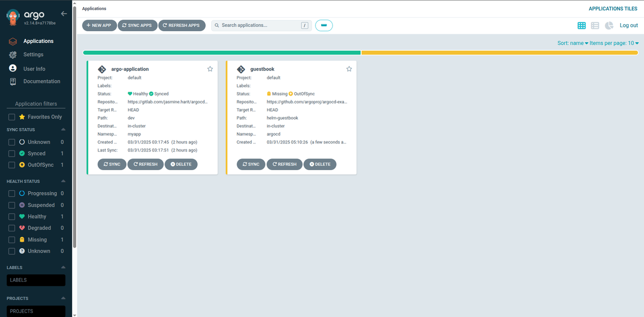Click Log out link
The width and height of the screenshot is (644, 317).
tap(629, 25)
